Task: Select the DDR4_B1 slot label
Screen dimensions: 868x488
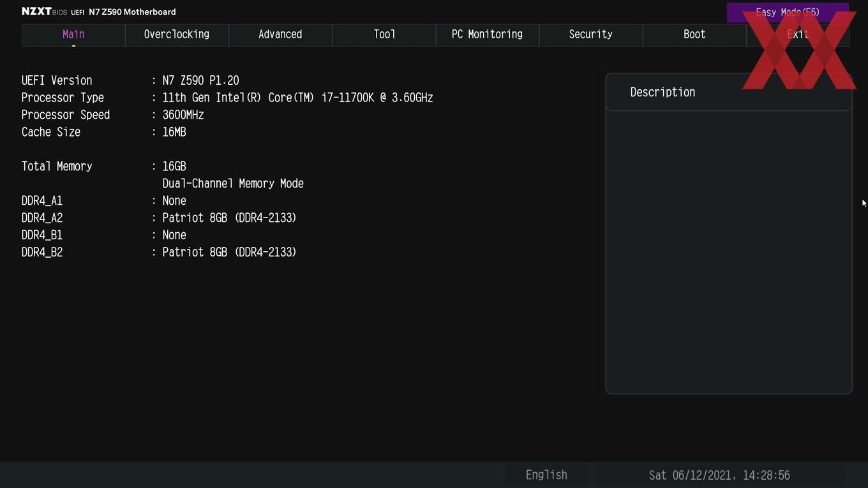Action: pyautogui.click(x=42, y=235)
